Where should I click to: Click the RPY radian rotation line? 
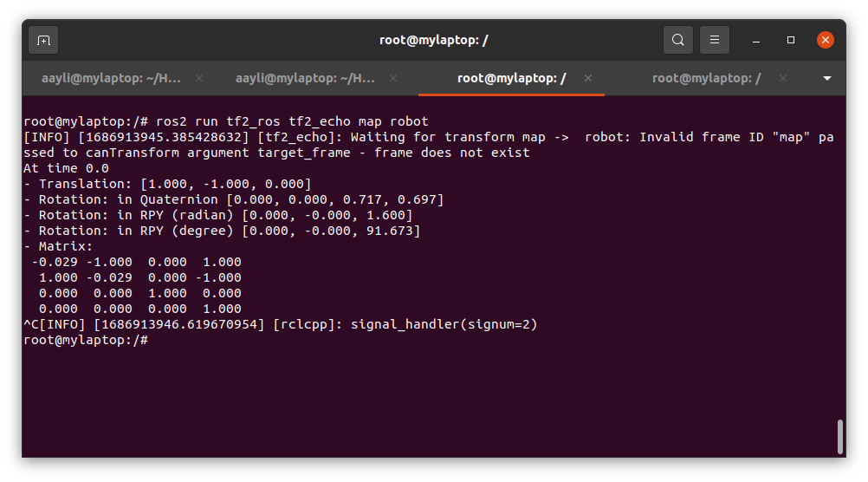(x=218, y=215)
